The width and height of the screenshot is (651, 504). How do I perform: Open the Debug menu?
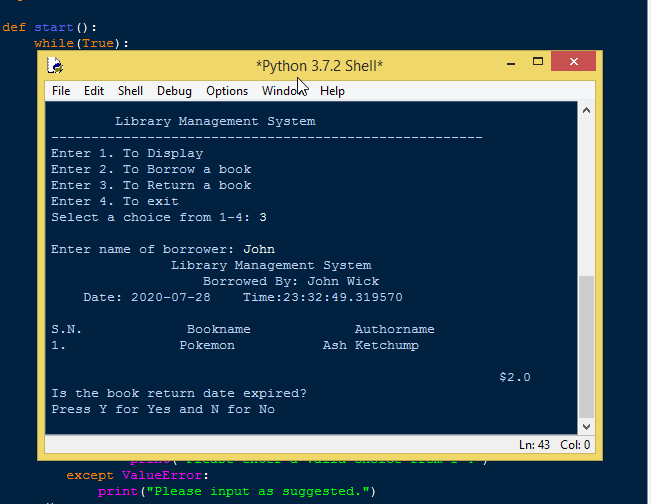pos(174,91)
